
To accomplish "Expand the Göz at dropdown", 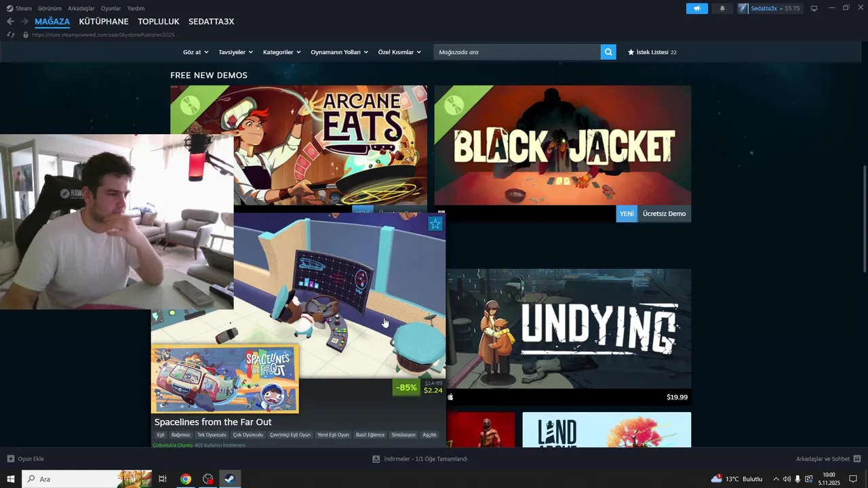I will [196, 52].
